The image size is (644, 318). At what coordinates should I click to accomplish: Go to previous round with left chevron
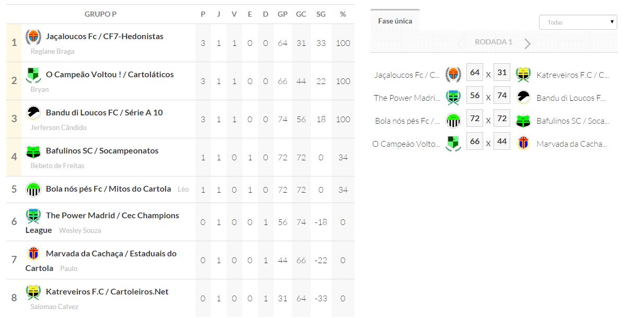pyautogui.click(x=460, y=43)
